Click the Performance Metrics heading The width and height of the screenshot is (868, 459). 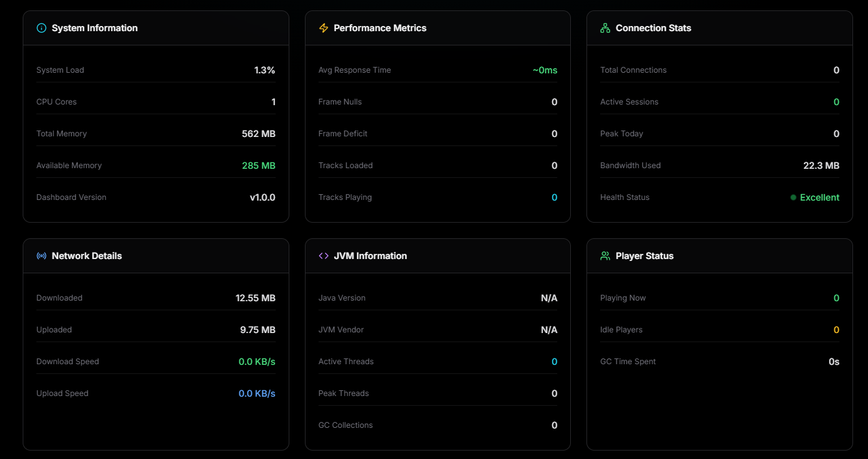(380, 28)
